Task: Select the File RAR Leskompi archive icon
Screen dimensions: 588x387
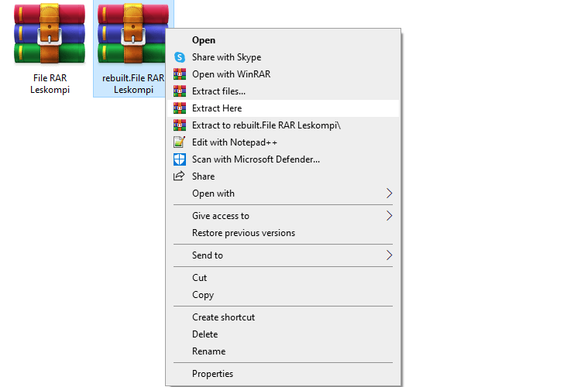Action: point(50,35)
